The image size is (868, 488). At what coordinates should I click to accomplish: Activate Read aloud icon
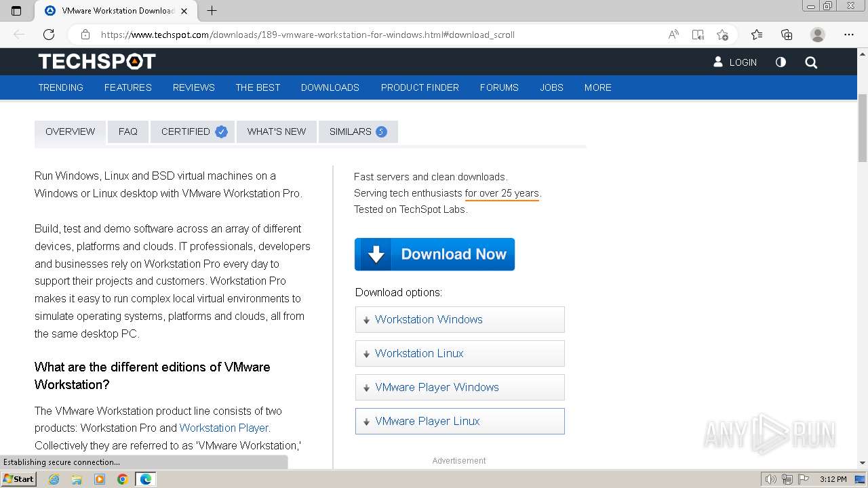coord(673,35)
